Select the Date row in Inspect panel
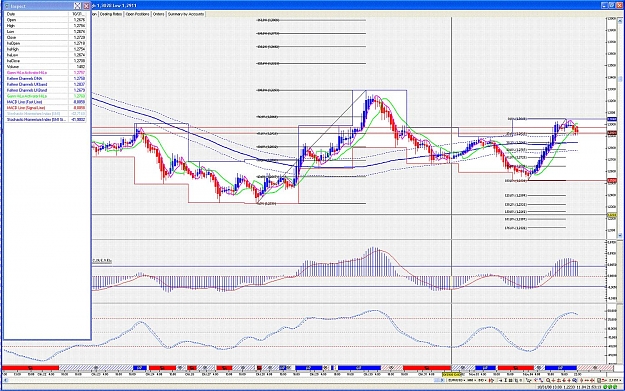The image size is (625, 391). 46,14
